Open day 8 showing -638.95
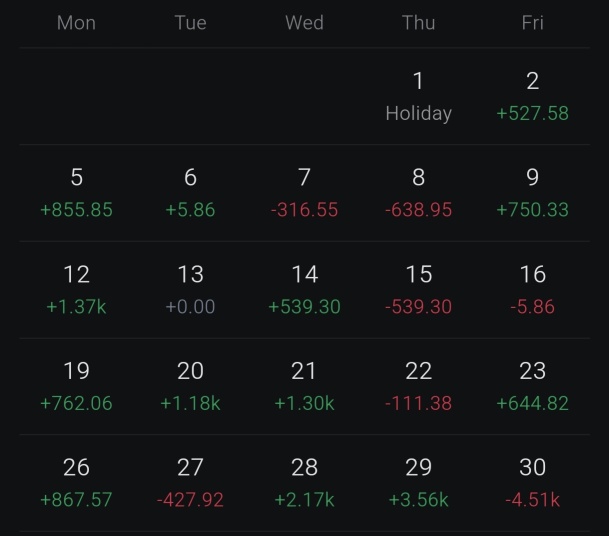609x536 pixels. pyautogui.click(x=418, y=193)
